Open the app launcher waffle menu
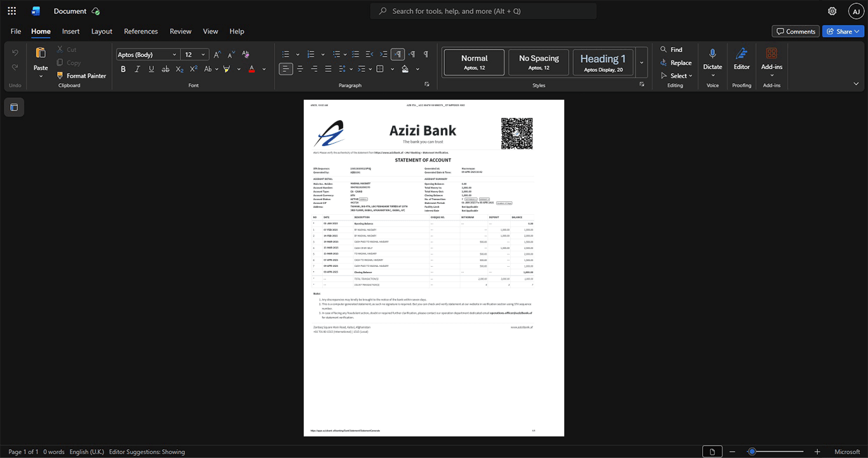 coord(12,11)
